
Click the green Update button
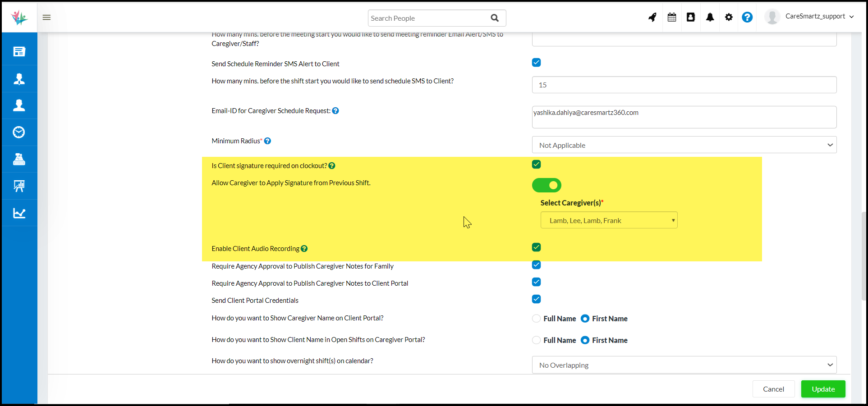pyautogui.click(x=823, y=389)
